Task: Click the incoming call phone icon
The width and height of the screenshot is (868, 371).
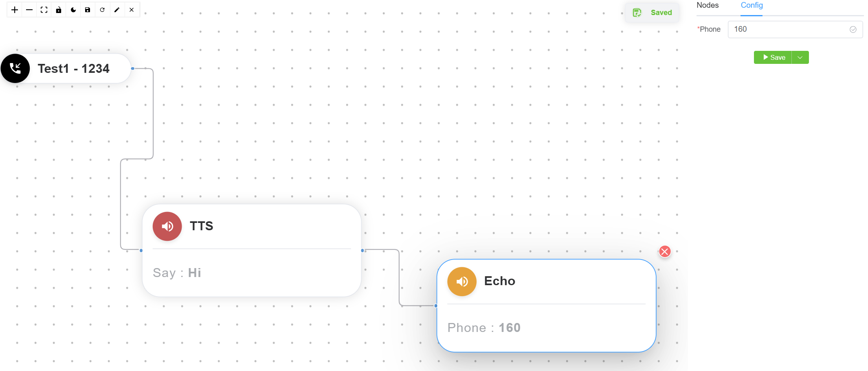Action: 15,68
